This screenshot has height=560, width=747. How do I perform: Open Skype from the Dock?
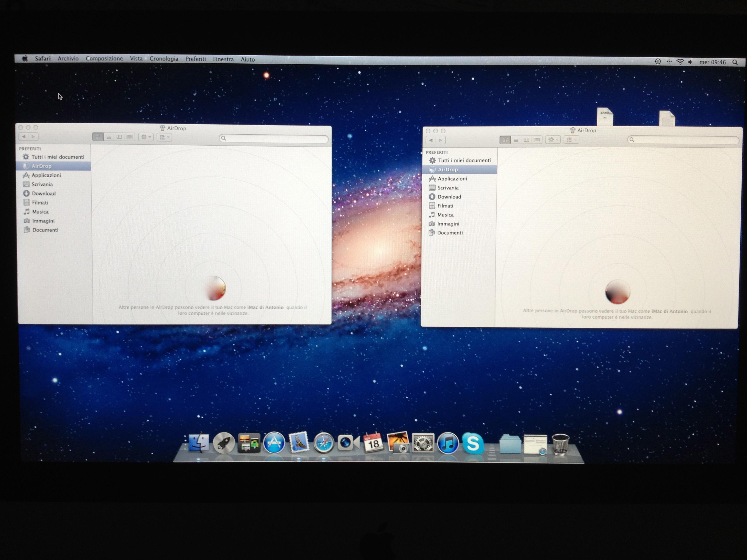pyautogui.click(x=473, y=443)
